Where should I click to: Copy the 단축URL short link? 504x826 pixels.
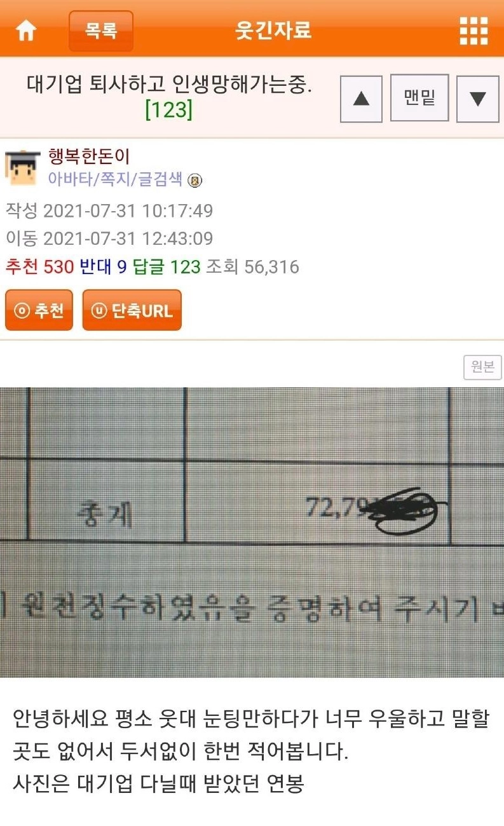tap(132, 310)
